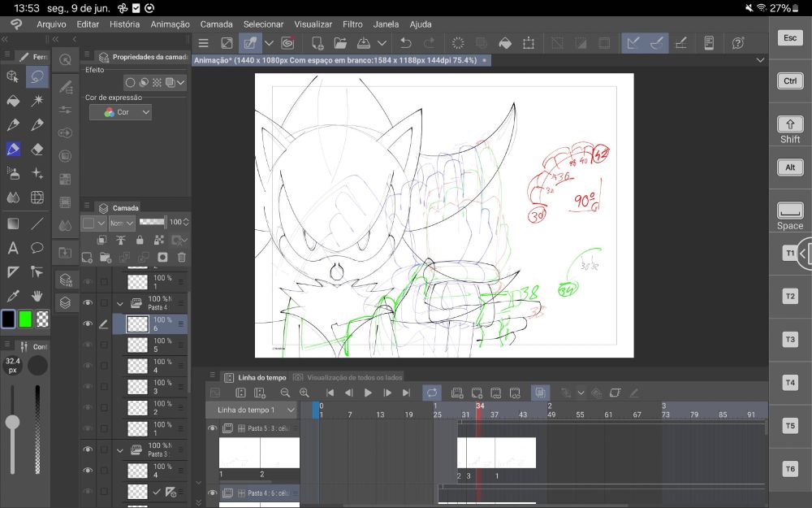This screenshot has width=812, height=508.
Task: Open the Arquivo menu
Action: [51, 24]
